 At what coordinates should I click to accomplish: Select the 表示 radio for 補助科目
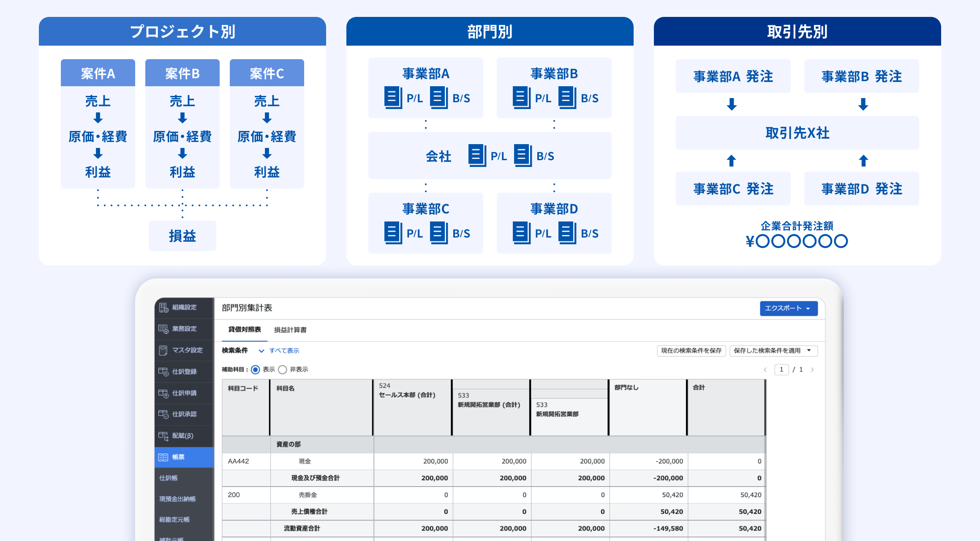255,369
